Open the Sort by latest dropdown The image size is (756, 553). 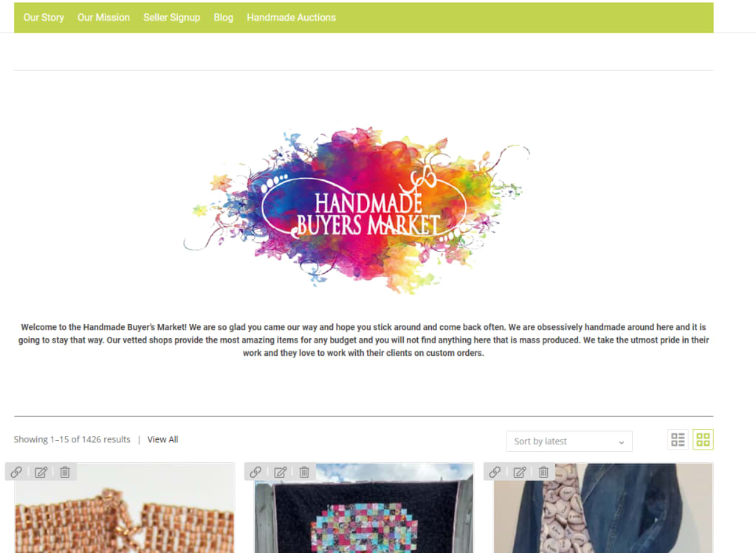point(569,442)
